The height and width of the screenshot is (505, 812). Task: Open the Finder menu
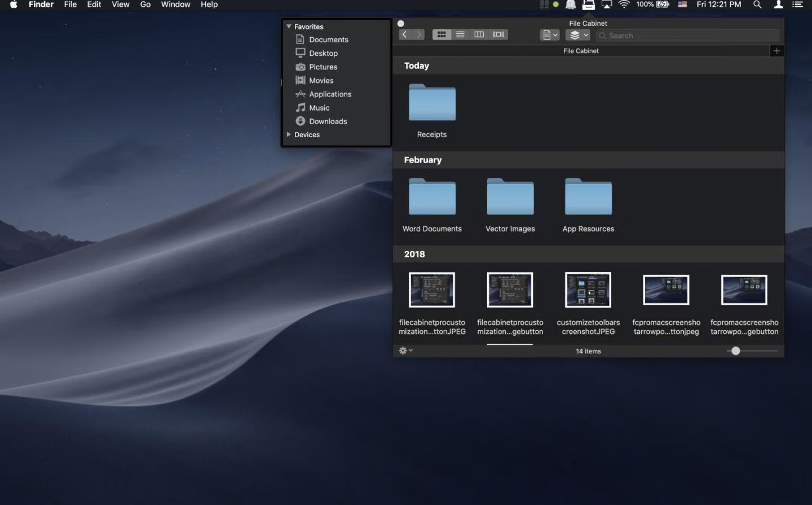tap(41, 5)
